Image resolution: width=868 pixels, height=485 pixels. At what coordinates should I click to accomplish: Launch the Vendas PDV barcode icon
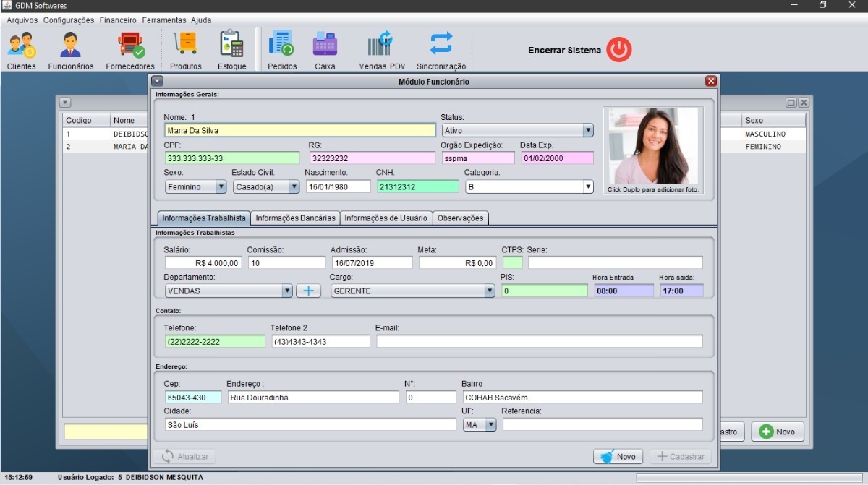381,46
